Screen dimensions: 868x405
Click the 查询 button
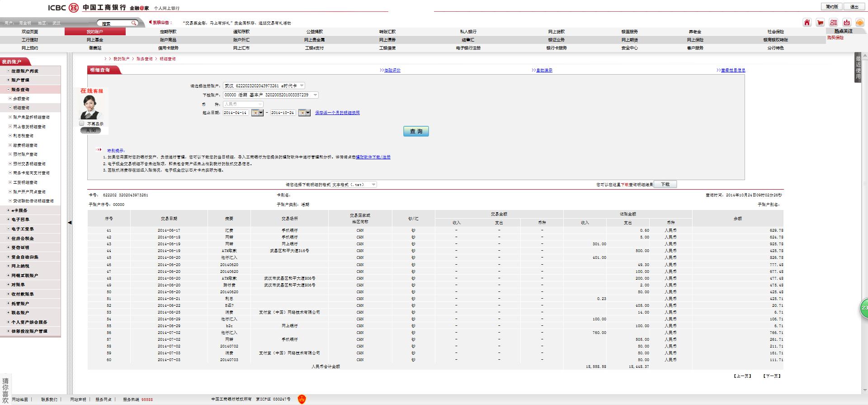416,131
